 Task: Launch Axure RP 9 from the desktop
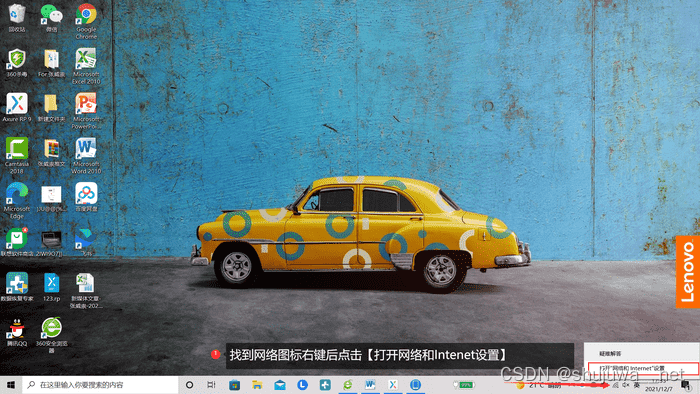point(17,108)
